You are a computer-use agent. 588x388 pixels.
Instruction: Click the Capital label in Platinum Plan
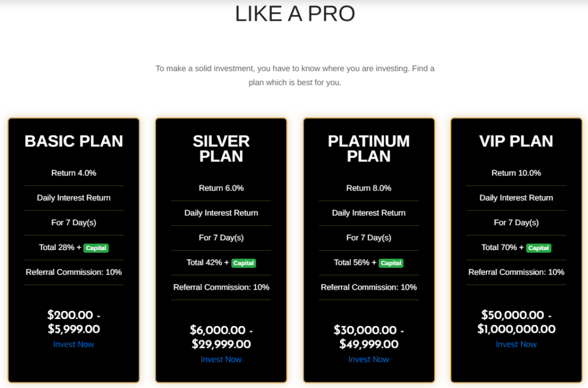click(391, 263)
